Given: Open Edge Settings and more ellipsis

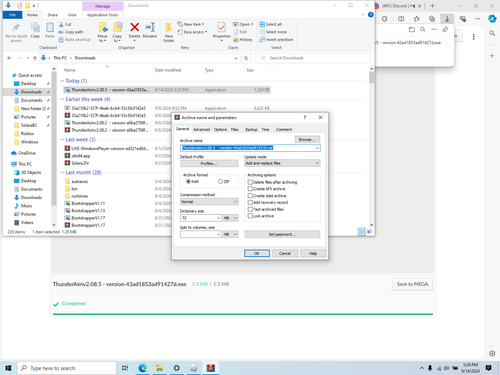Looking at the screenshot, I should coord(478,19).
